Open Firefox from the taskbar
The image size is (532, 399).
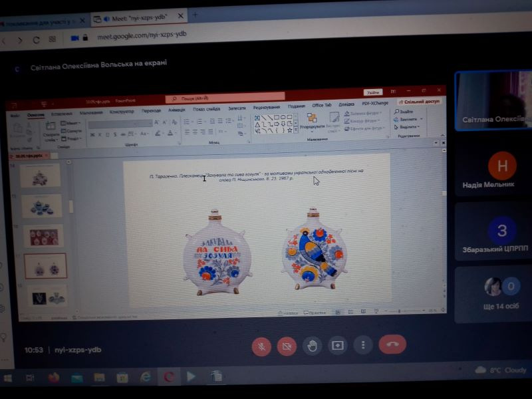[x=54, y=377]
